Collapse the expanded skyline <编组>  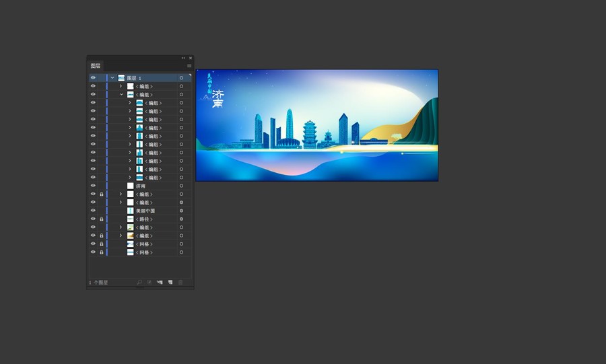(121, 95)
